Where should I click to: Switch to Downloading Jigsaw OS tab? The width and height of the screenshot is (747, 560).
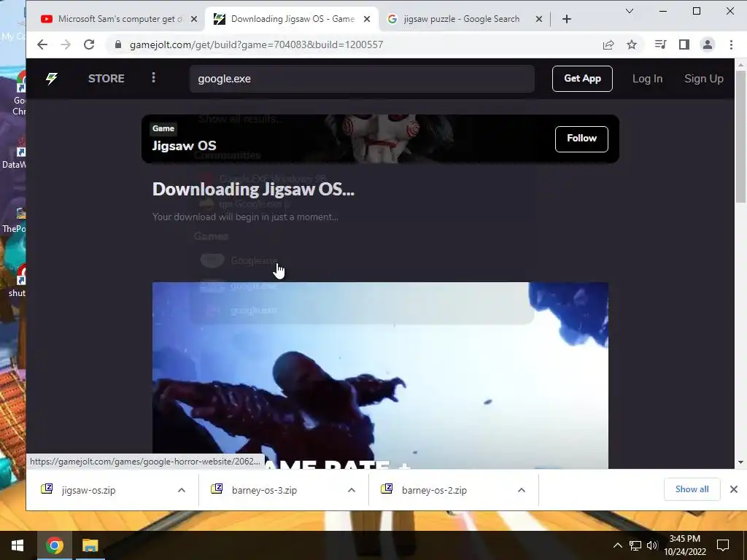pos(292,19)
